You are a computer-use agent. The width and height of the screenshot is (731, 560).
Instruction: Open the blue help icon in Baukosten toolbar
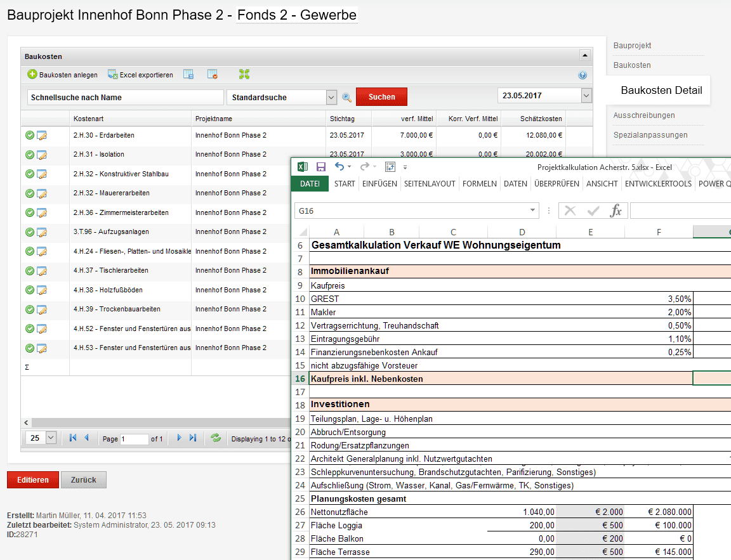coord(583,75)
